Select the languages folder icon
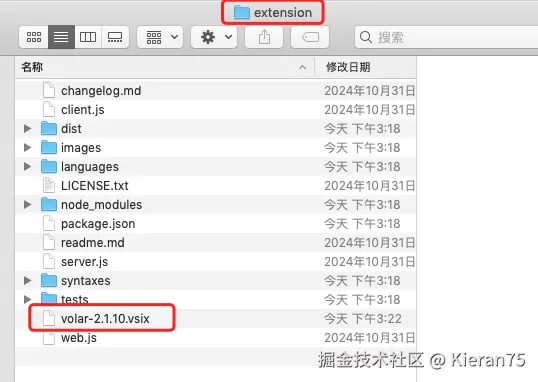The image size is (538, 382). 49,166
